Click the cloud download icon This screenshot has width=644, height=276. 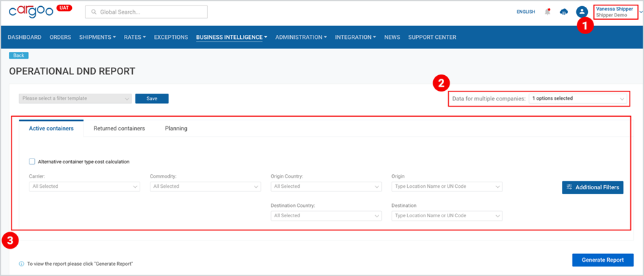point(564,12)
